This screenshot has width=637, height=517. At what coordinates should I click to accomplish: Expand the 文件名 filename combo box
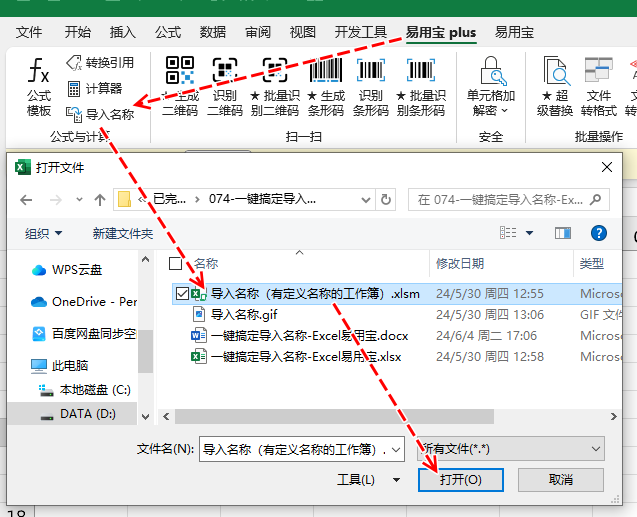click(x=396, y=449)
